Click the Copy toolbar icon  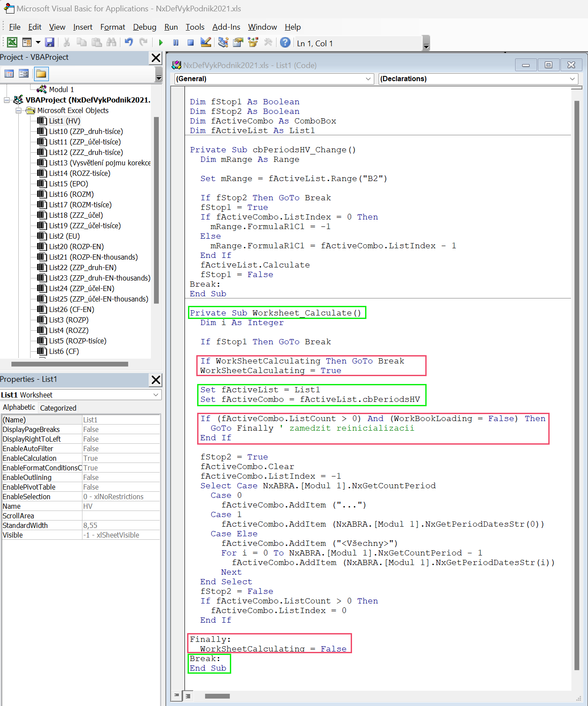click(x=82, y=42)
